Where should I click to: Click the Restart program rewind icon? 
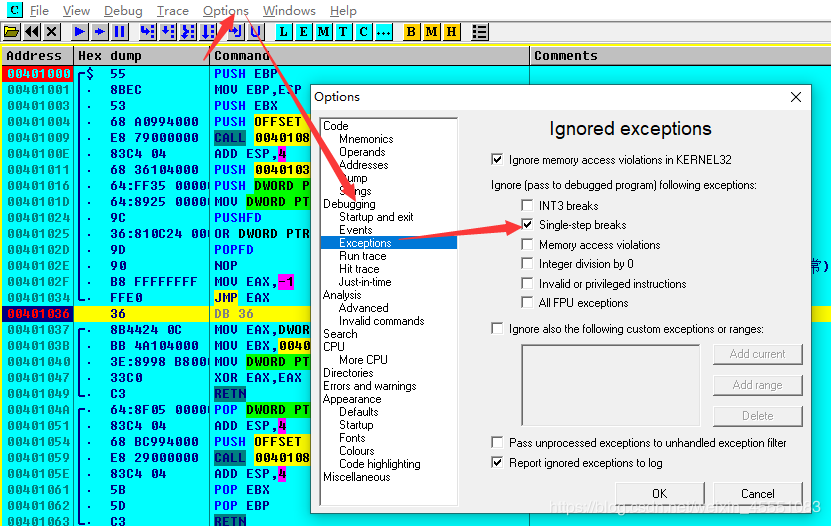pyautogui.click(x=32, y=32)
